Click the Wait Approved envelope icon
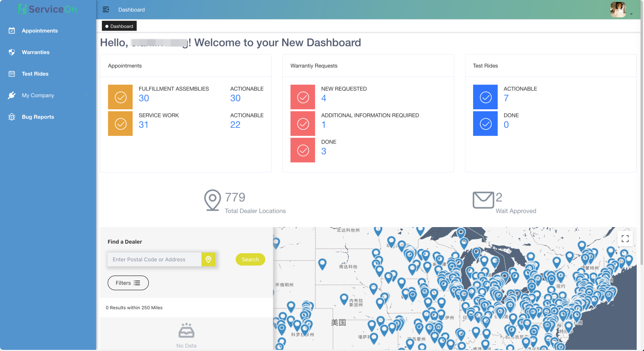Viewport: 644px width, 351px height. [483, 200]
